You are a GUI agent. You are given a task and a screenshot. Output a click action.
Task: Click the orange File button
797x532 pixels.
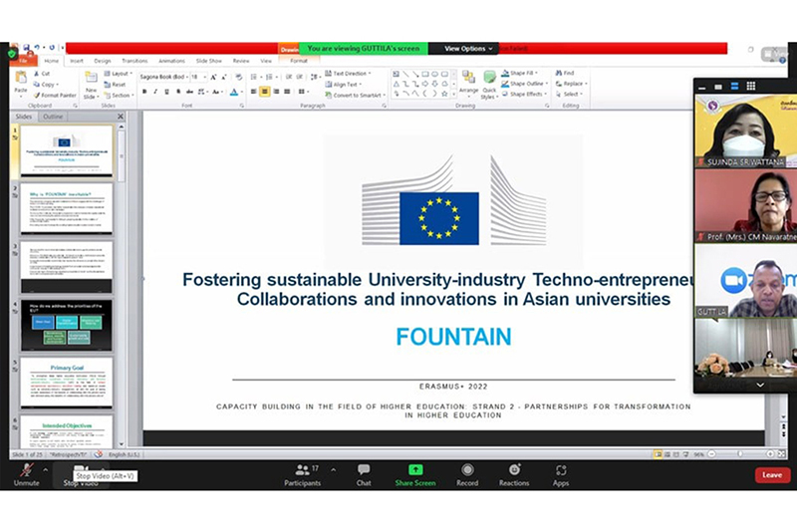(23, 61)
